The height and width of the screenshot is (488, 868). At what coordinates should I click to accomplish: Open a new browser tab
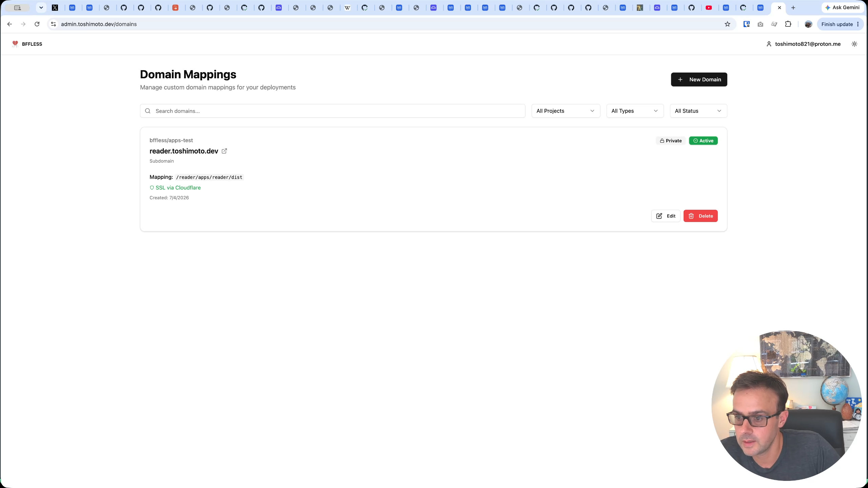click(x=793, y=7)
